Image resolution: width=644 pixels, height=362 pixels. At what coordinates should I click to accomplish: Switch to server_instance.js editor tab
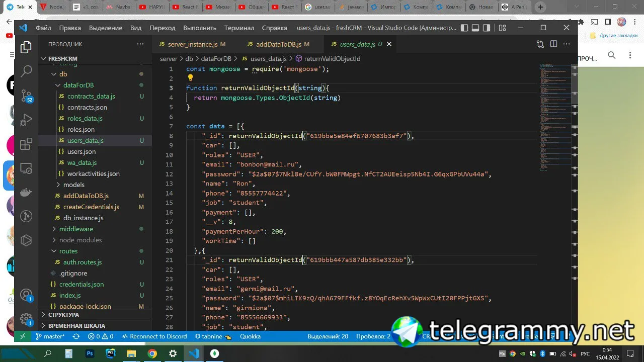[193, 44]
